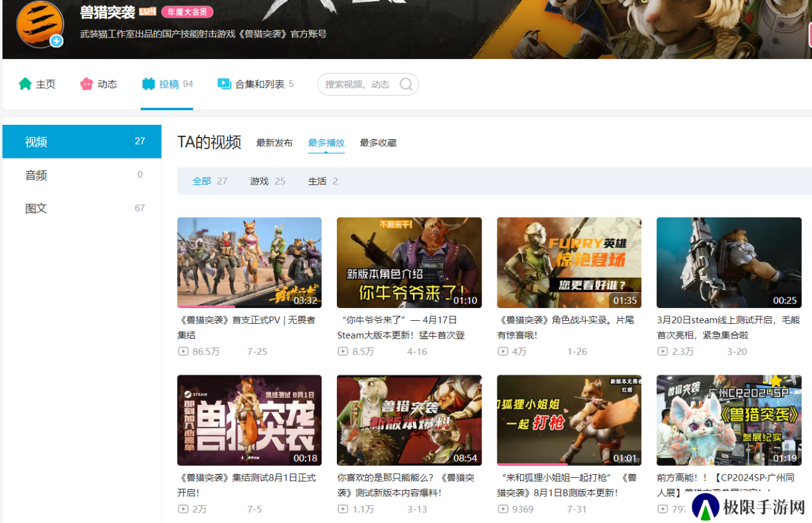Open the 首支正式PV video thumbnail
This screenshot has height=523, width=812.
(x=249, y=262)
